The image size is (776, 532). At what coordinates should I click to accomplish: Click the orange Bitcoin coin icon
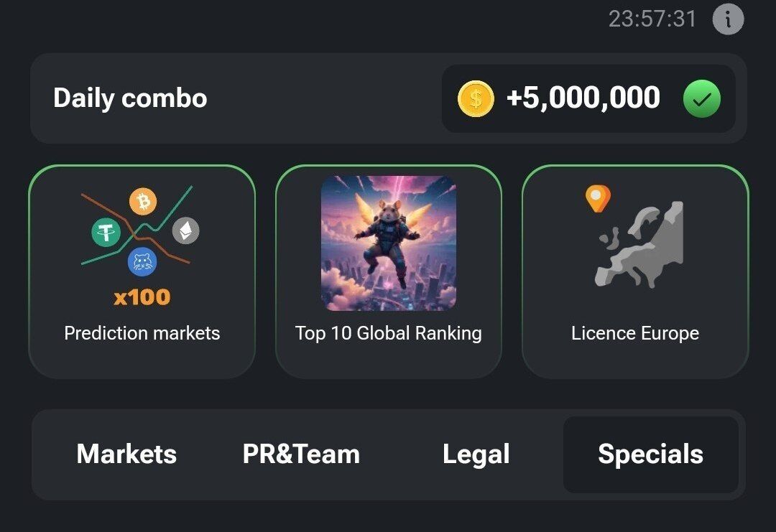click(143, 202)
